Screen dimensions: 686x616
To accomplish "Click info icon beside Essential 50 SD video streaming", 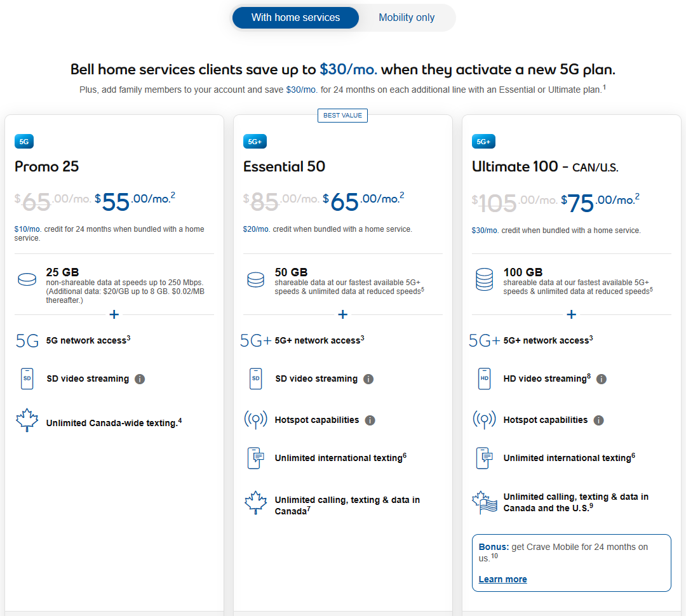I will [368, 379].
